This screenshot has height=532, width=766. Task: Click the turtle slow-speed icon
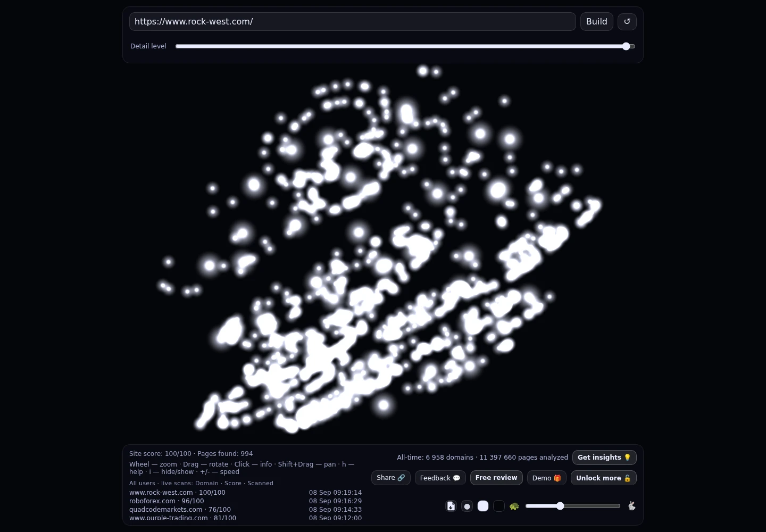[x=514, y=506]
